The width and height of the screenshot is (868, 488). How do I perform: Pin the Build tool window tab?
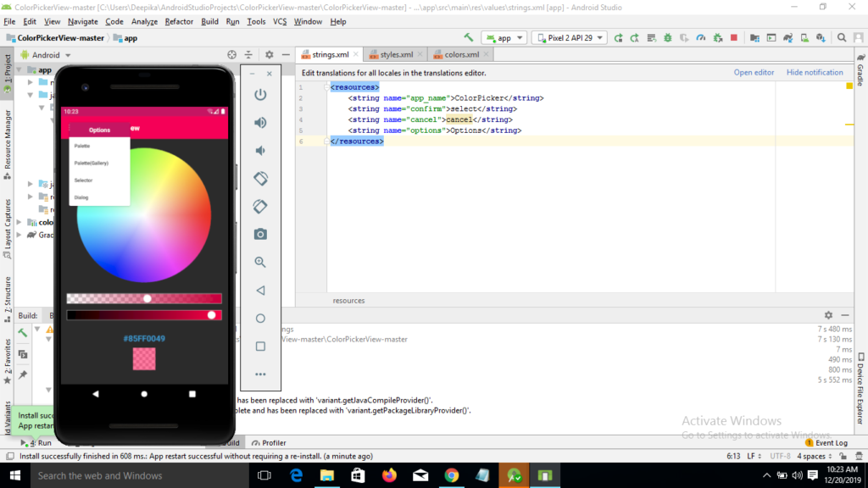[x=23, y=375]
